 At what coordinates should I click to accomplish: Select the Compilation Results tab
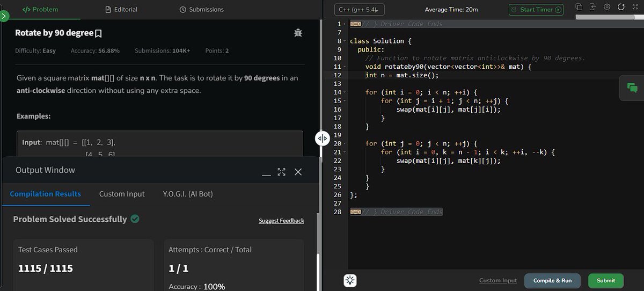pyautogui.click(x=46, y=194)
